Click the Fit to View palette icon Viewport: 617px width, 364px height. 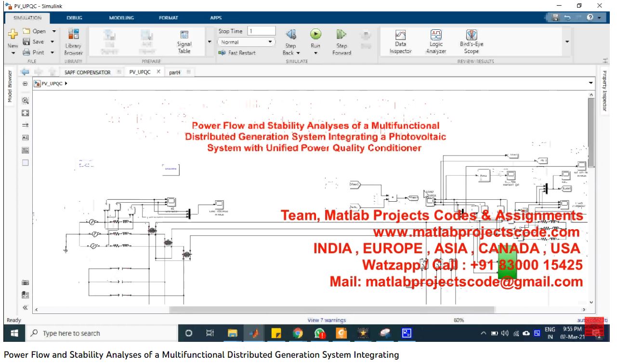(x=26, y=113)
